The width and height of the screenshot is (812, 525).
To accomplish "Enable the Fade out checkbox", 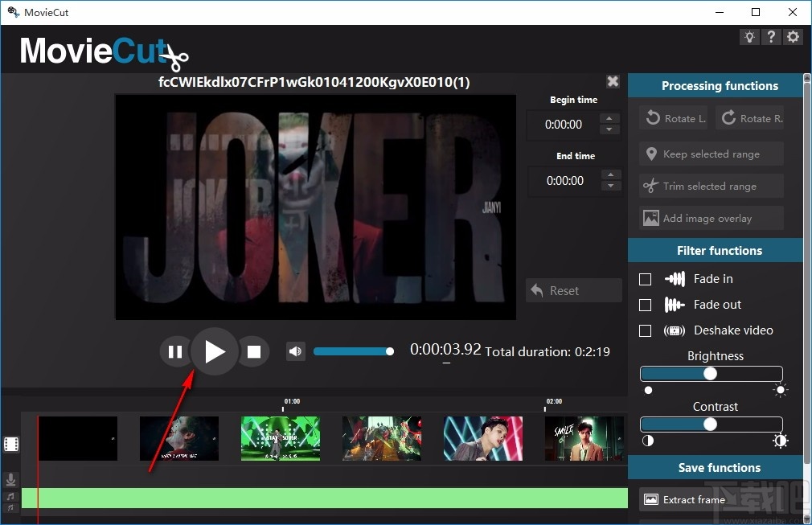I will (x=646, y=305).
